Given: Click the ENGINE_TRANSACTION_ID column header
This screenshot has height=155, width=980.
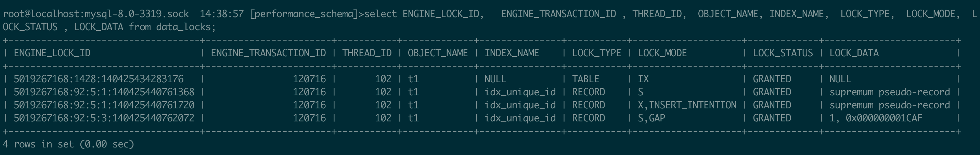Looking at the screenshot, I should (268, 53).
